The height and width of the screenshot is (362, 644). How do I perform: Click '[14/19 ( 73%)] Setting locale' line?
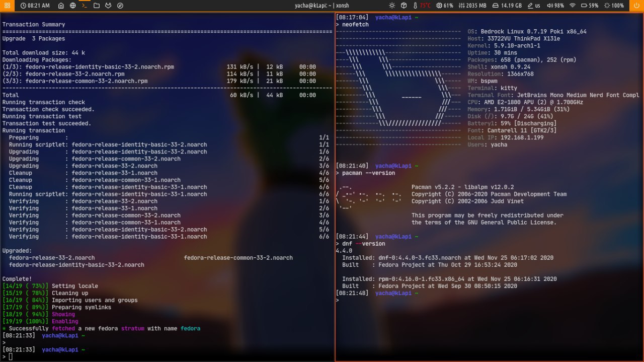tap(50, 285)
